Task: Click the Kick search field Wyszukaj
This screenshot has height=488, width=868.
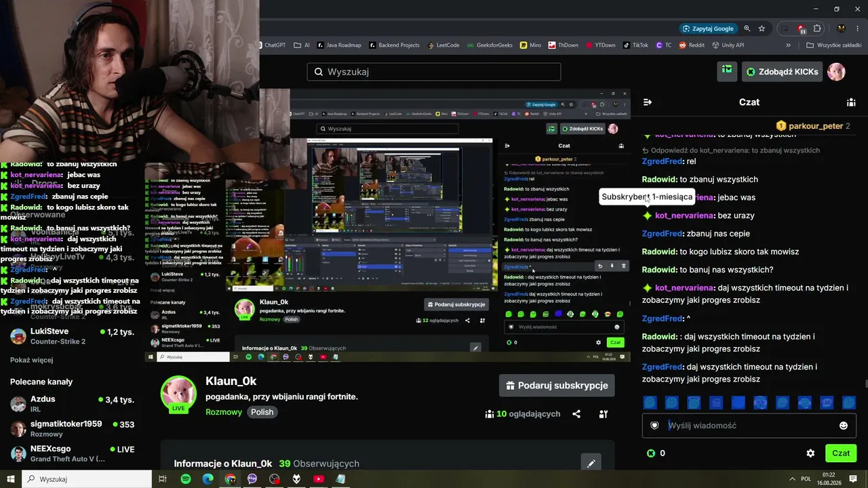Action: pyautogui.click(x=434, y=72)
